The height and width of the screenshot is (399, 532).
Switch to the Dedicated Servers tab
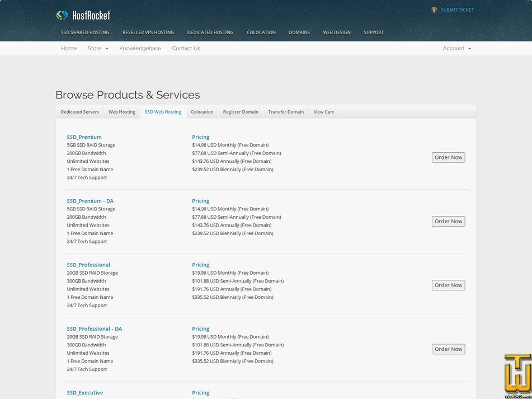80,111
